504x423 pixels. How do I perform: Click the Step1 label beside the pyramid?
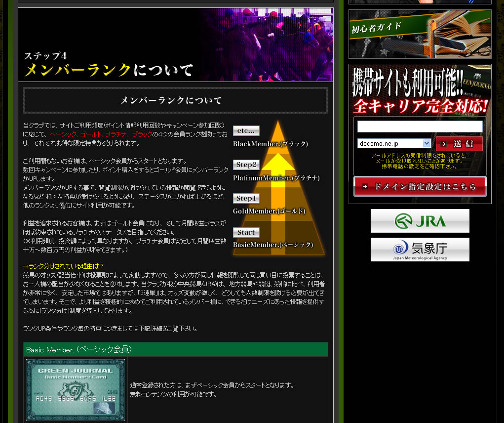[246, 199]
